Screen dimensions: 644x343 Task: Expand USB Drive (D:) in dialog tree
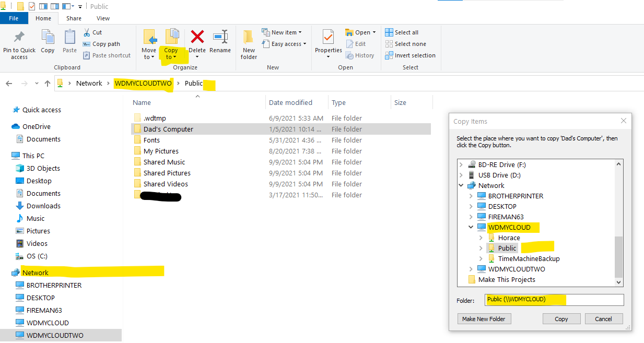point(461,175)
